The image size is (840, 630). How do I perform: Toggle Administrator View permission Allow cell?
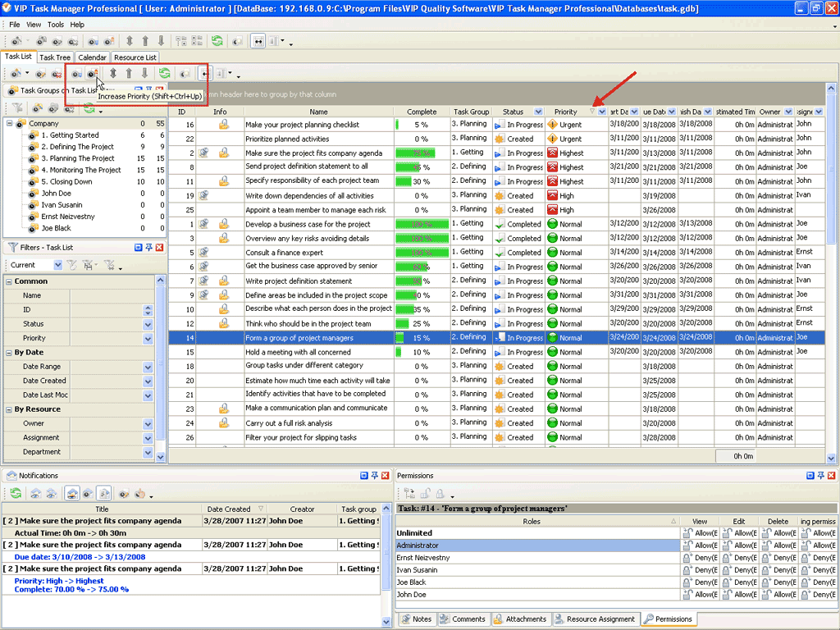coord(700,546)
